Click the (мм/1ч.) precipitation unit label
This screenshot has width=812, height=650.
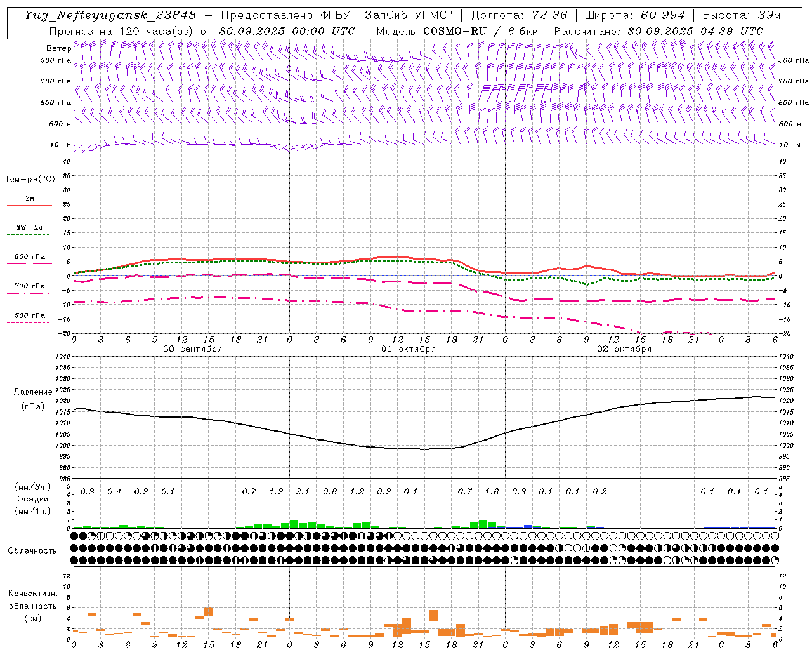(33, 511)
